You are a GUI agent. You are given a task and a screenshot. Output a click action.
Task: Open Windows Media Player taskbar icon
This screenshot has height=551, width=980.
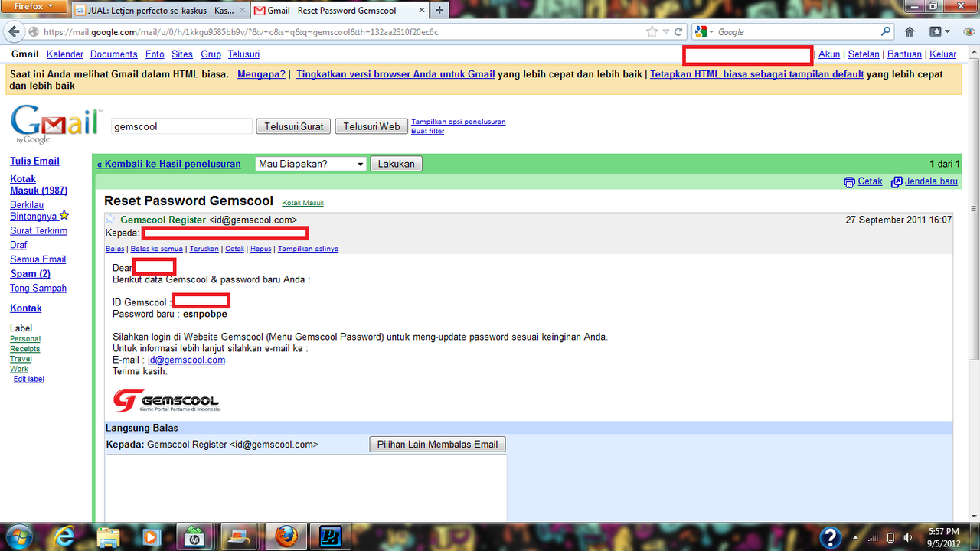coord(152,536)
